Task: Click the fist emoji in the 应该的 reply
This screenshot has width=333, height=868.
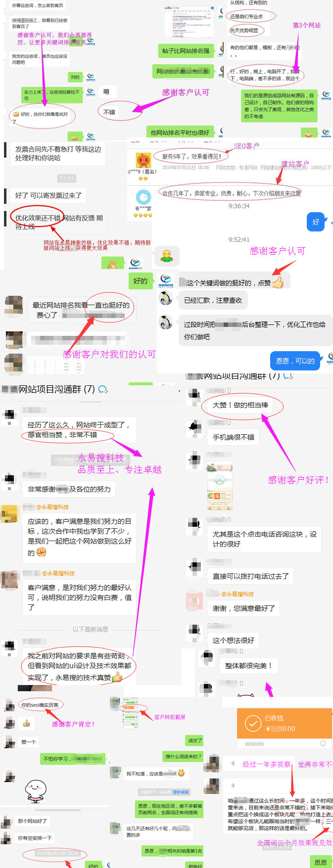Action: [x=42, y=552]
